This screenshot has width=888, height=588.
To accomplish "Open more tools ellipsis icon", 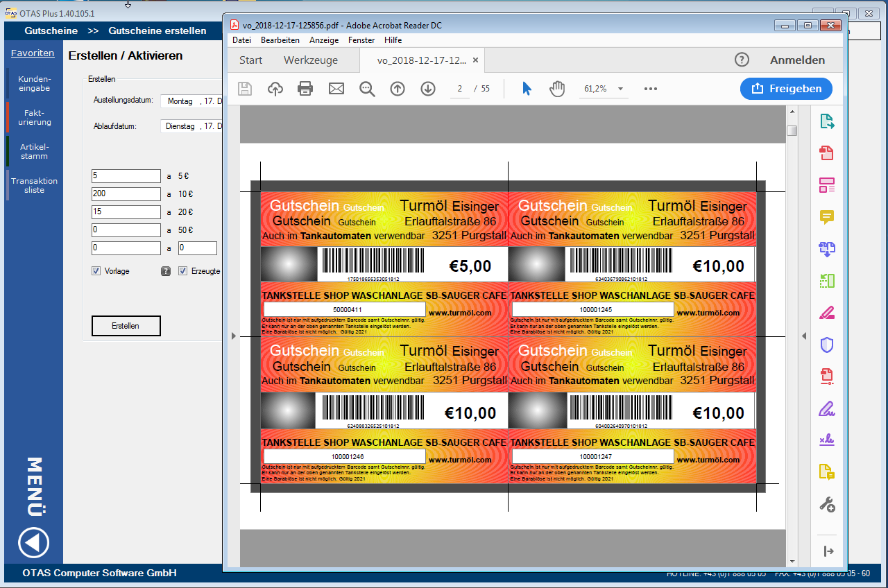I will coord(650,89).
